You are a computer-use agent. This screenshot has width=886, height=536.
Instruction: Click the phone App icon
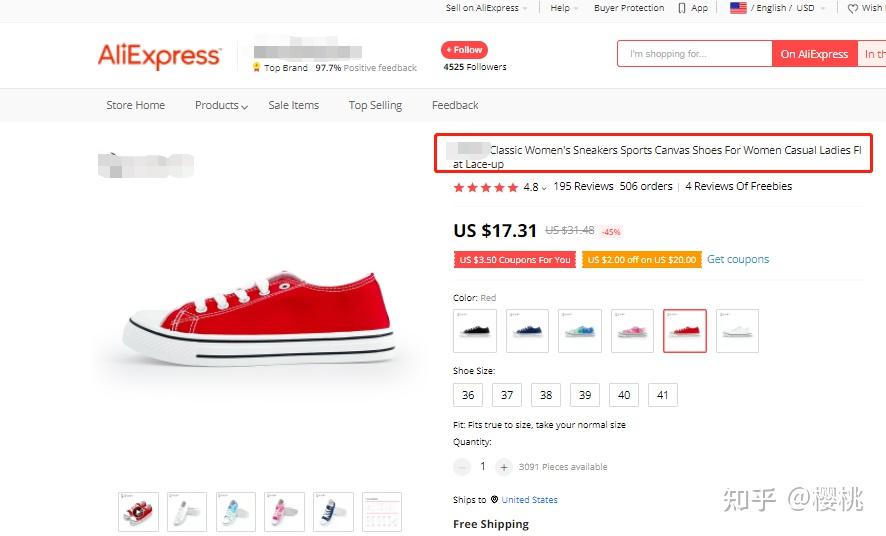[682, 8]
